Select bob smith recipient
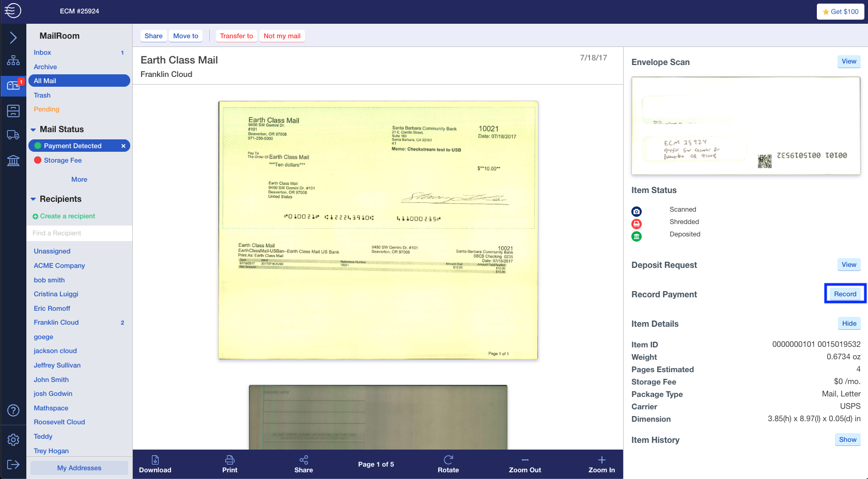Screen dimensions: 868x479 coord(49,280)
